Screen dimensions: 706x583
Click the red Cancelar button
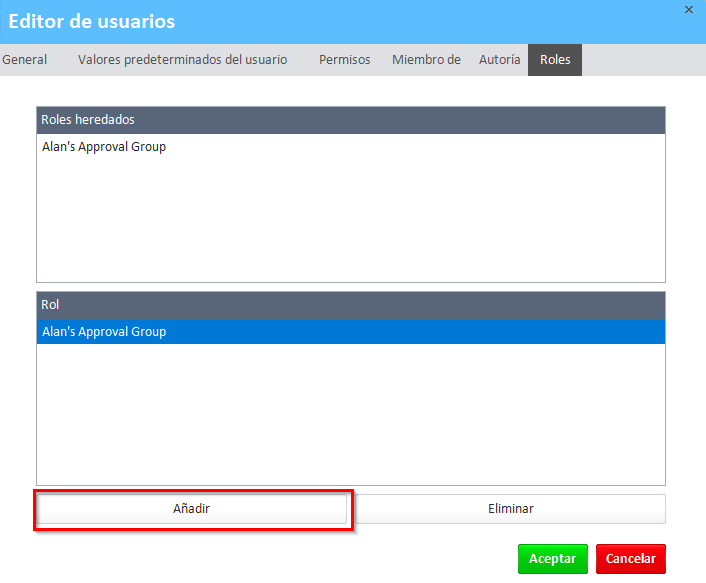[x=630, y=559]
